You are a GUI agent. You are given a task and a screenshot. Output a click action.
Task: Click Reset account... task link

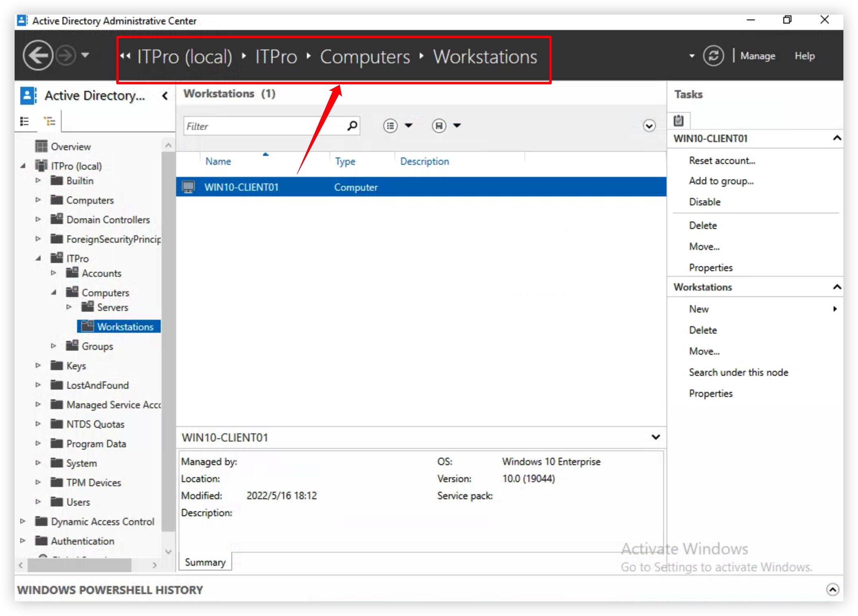(722, 161)
